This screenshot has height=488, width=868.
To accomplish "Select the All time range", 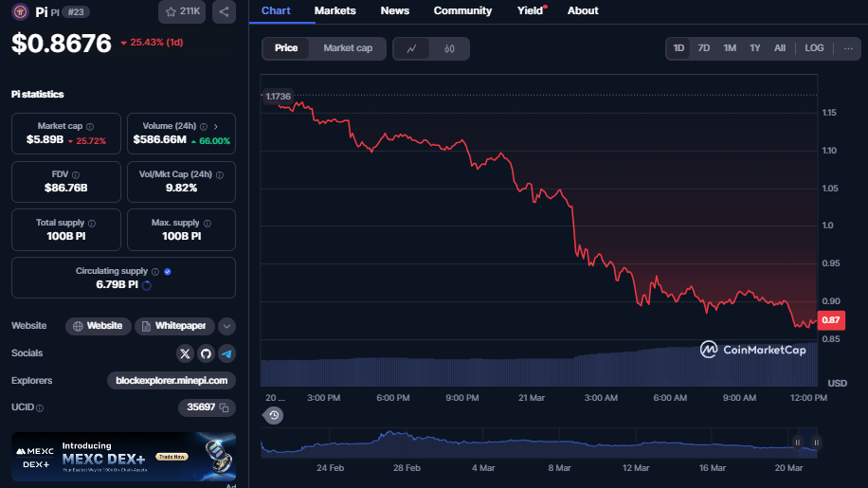I will tap(780, 48).
